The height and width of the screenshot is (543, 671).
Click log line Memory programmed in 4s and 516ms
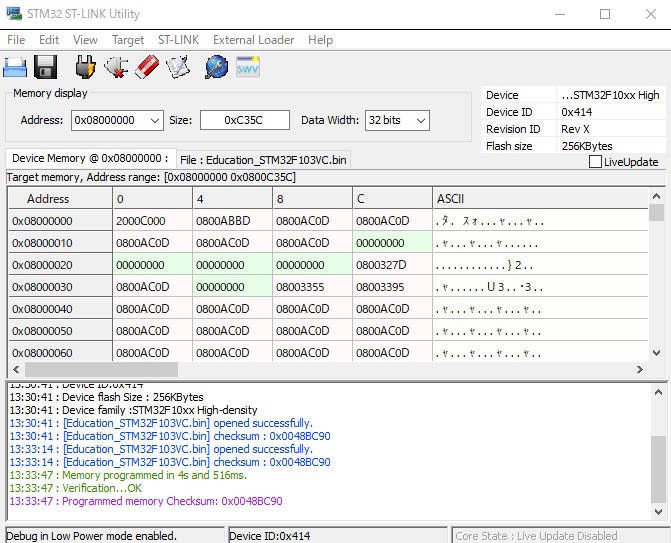[128, 475]
